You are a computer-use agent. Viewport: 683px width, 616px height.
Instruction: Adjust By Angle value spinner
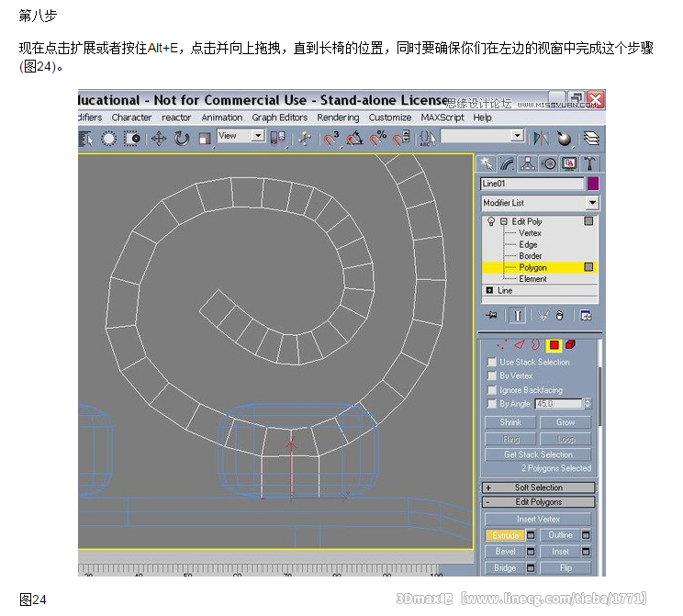[588, 404]
